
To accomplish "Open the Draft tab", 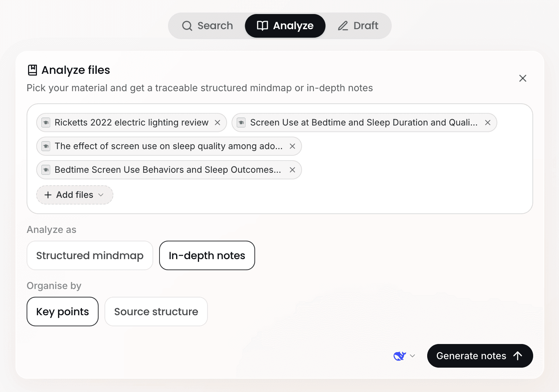I will tap(358, 26).
